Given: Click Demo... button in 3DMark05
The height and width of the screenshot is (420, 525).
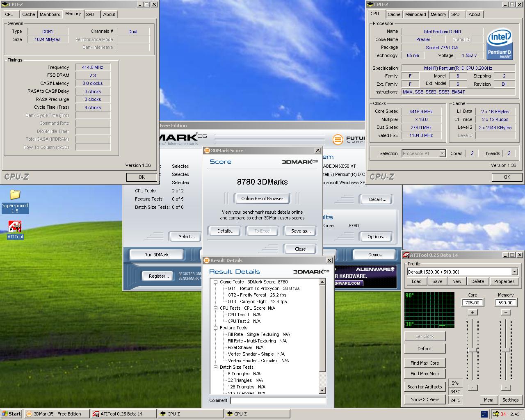Looking at the screenshot, I should (376, 255).
